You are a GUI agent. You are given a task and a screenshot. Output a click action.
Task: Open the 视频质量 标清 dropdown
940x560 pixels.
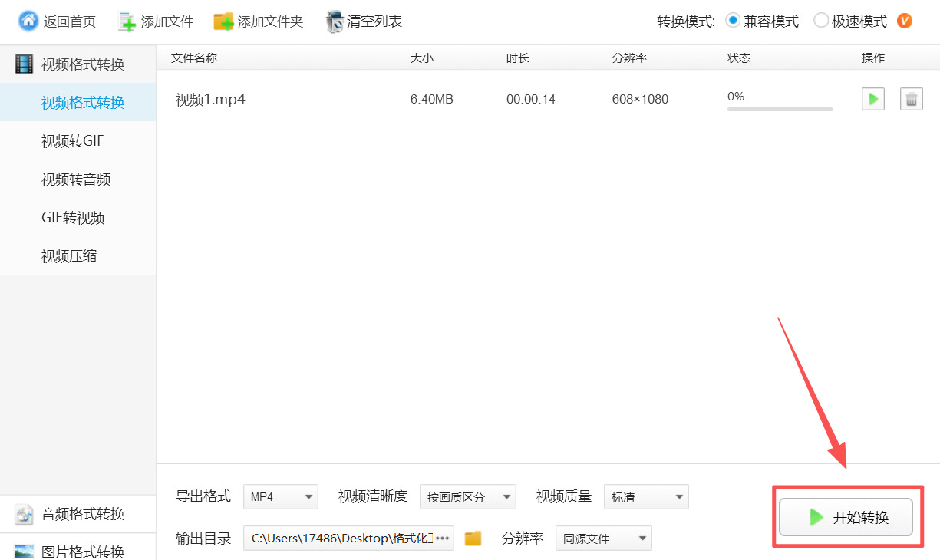pos(646,497)
